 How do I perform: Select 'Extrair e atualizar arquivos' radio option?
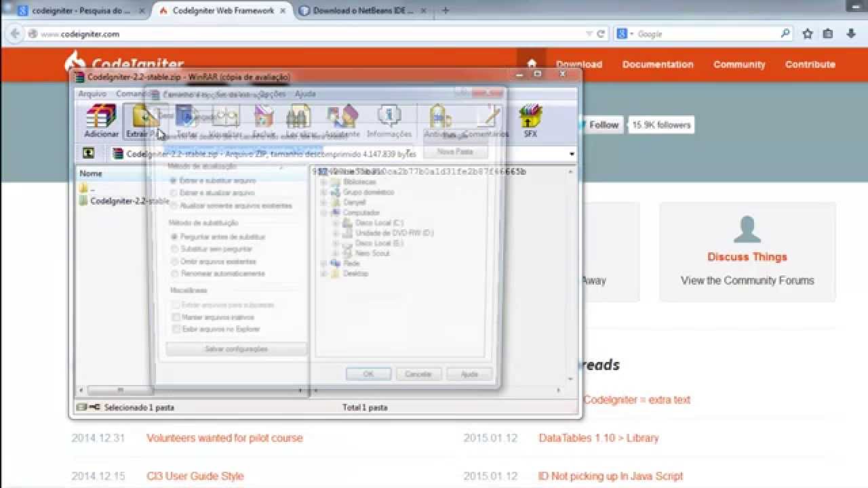click(x=174, y=193)
